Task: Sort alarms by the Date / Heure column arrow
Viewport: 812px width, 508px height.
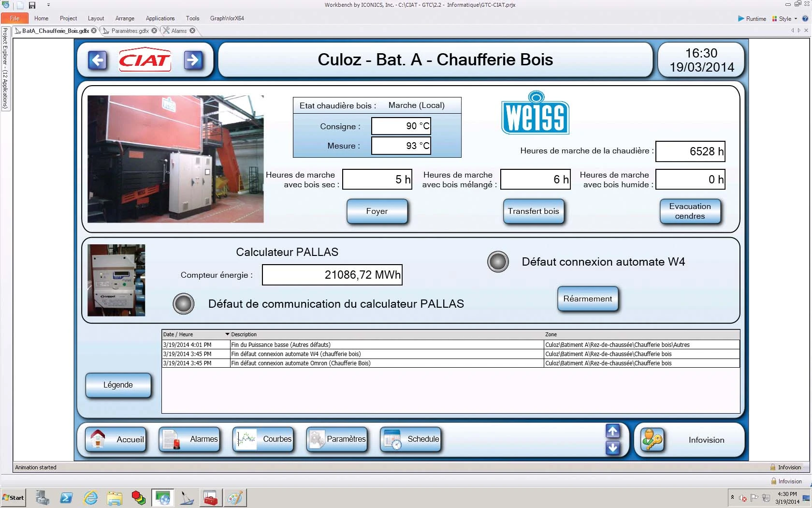Action: (227, 334)
